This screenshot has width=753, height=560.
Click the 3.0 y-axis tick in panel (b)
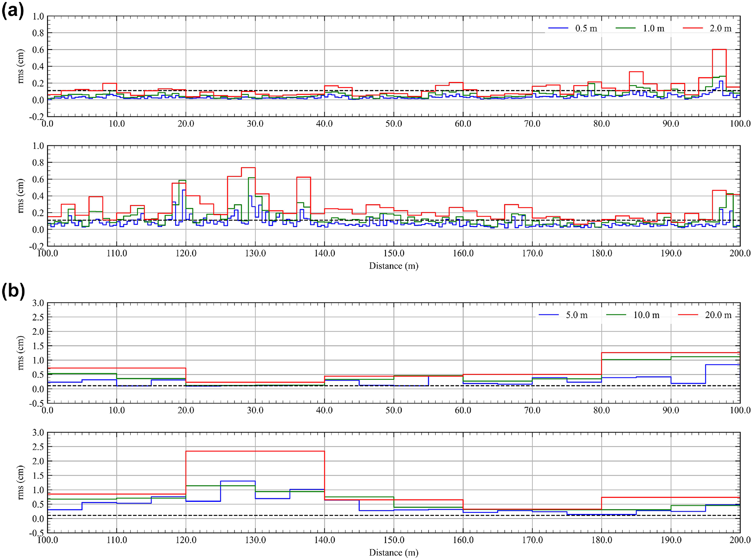(38, 303)
